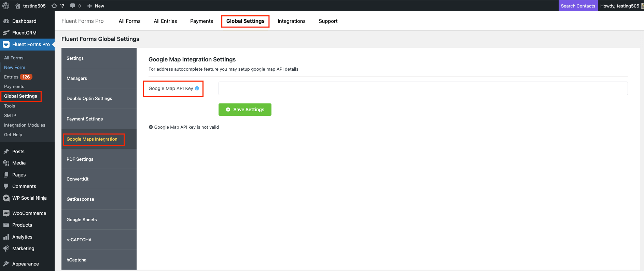Viewport: 644px width, 271px height.
Task: Select the Global Settings top tab
Action: click(246, 21)
